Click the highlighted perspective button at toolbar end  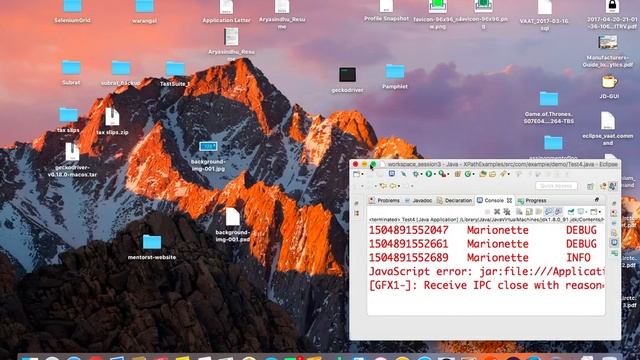[613, 186]
